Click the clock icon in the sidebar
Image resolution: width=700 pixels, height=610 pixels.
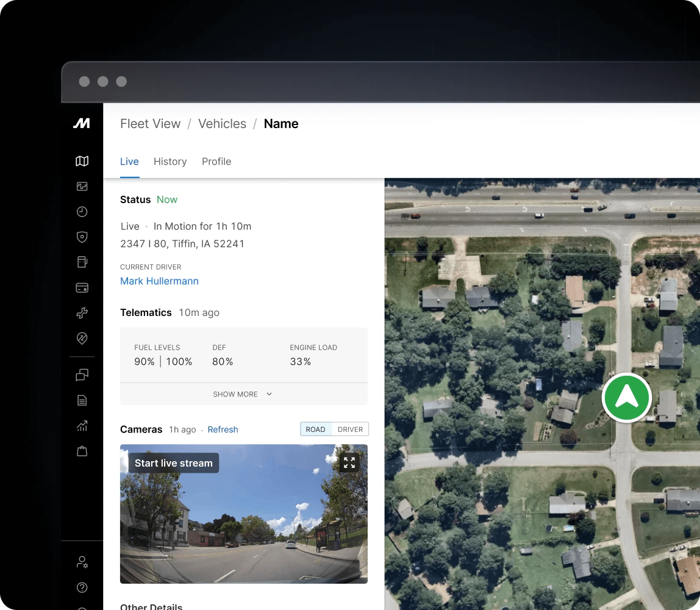tap(82, 212)
